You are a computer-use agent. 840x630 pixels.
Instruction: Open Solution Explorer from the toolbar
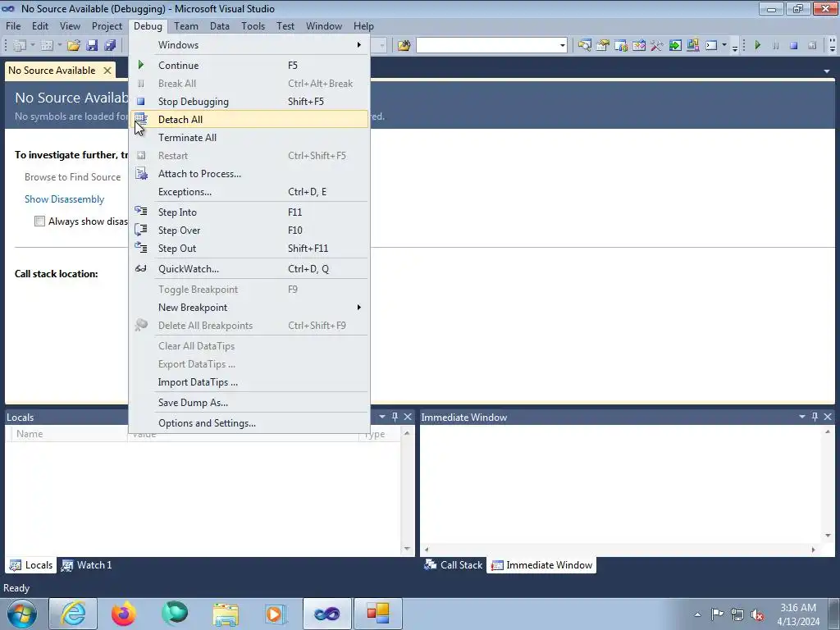point(584,46)
